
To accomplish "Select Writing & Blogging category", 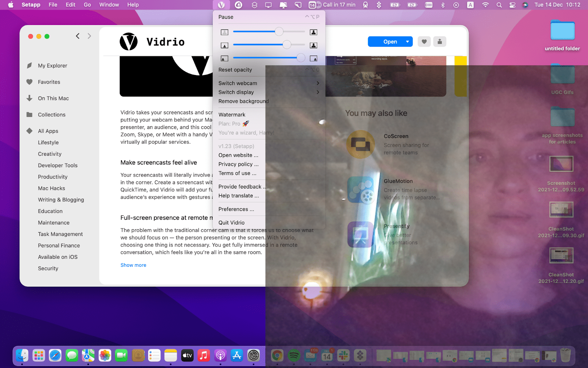I will click(61, 199).
